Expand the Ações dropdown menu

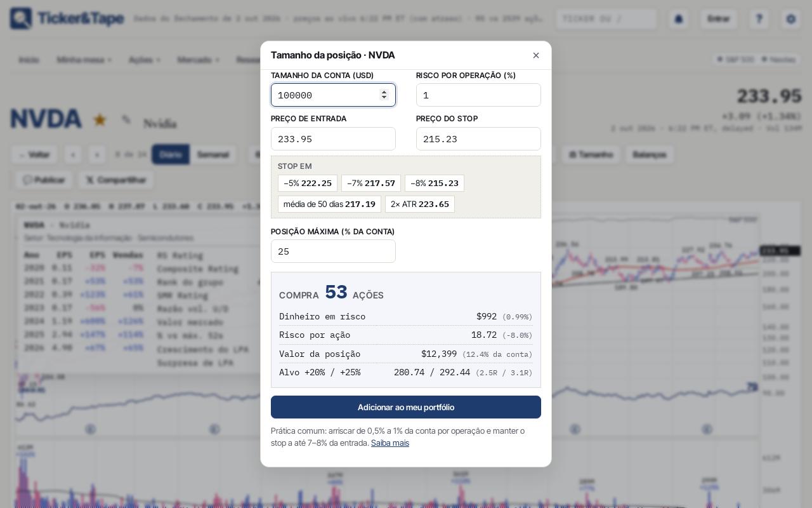coord(145,60)
